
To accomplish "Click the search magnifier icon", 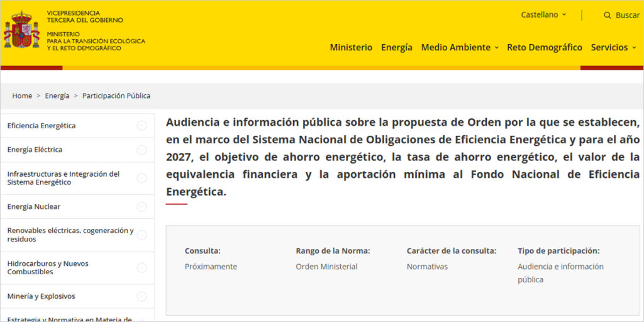I will pos(608,15).
